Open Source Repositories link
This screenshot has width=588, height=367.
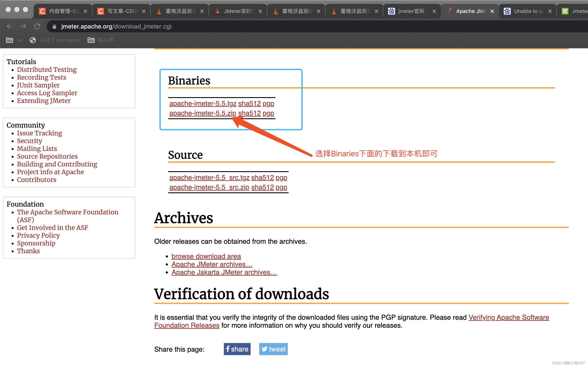tap(47, 156)
